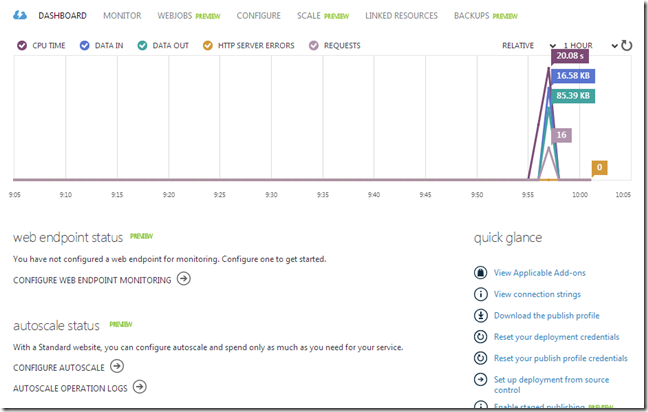This screenshot has width=648, height=412.
Task: Toggle the DATA IN metric checkbox
Action: 84,45
